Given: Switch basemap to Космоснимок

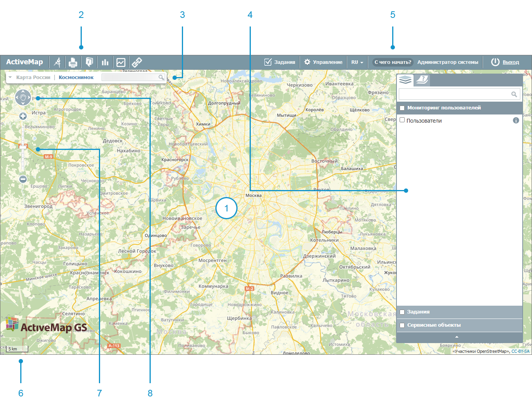Looking at the screenshot, I should (x=76, y=77).
